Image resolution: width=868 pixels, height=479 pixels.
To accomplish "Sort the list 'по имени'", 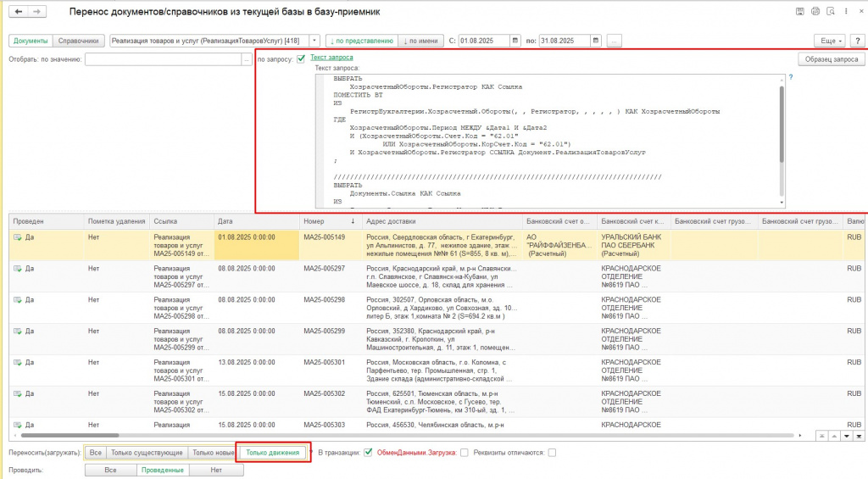I will point(420,41).
